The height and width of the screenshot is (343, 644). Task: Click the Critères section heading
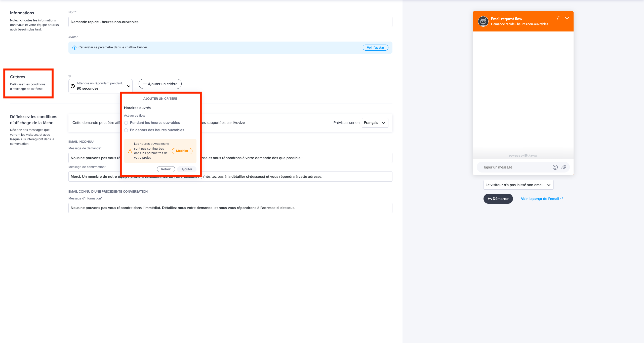click(x=18, y=77)
